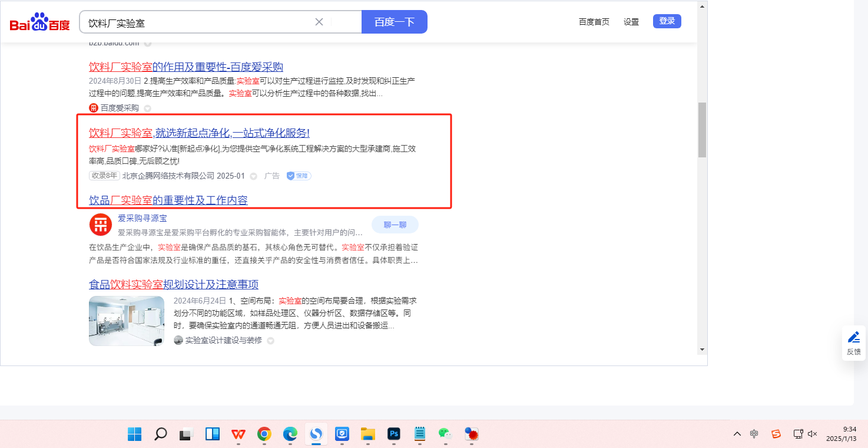
Task: Open the 反馈 feedback pencil icon
Action: 853,338
